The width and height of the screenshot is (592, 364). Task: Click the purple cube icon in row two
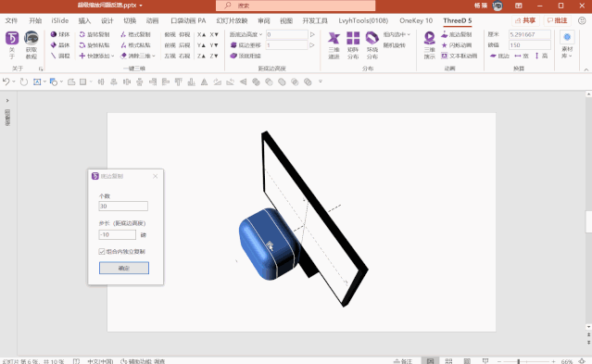click(233, 45)
